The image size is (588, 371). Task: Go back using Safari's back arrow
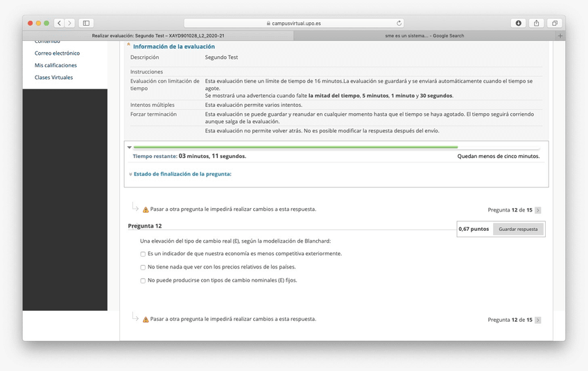(59, 23)
